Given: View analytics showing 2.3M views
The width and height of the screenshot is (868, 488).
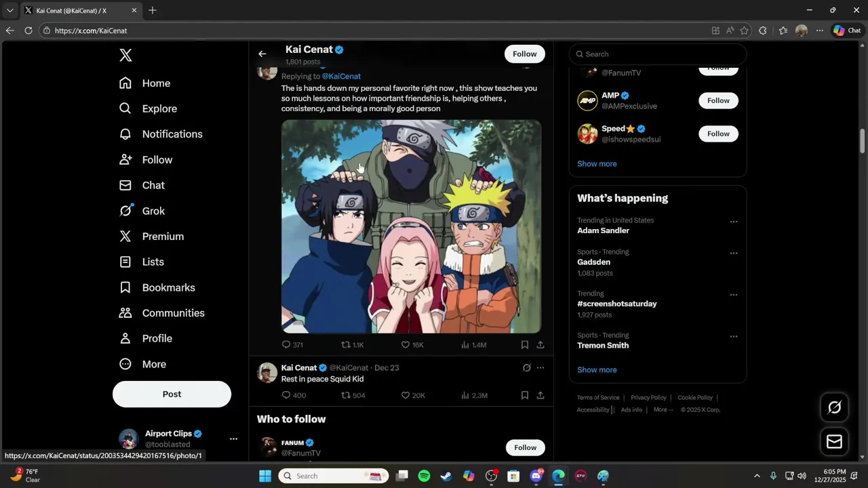Looking at the screenshot, I should click(x=474, y=395).
